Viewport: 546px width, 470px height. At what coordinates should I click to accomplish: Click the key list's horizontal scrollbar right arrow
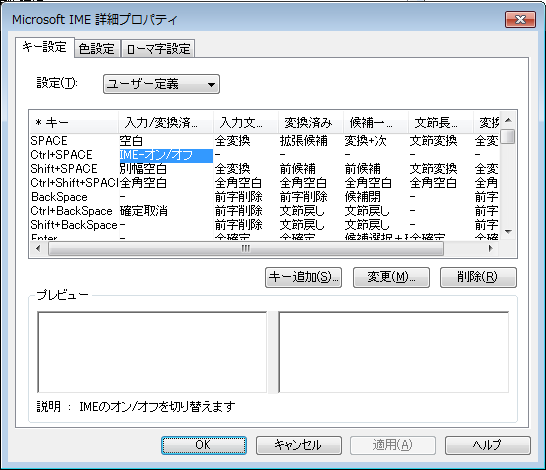(490, 249)
